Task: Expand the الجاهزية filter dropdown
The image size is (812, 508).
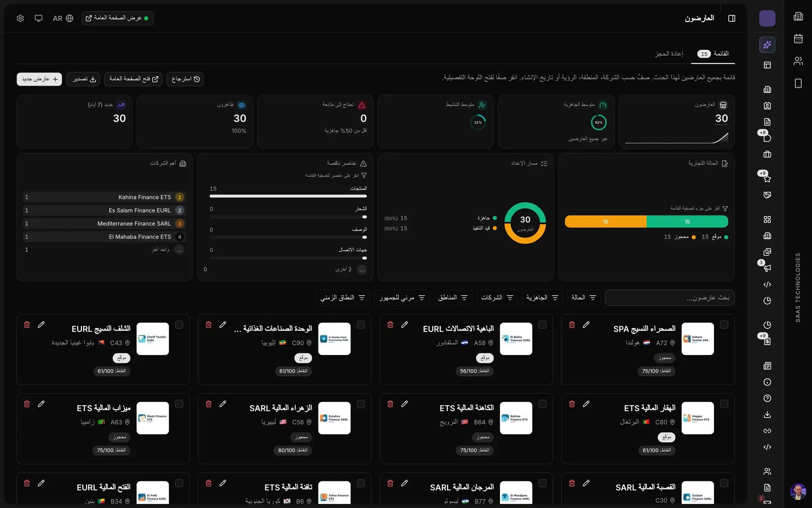Action: [x=542, y=298]
